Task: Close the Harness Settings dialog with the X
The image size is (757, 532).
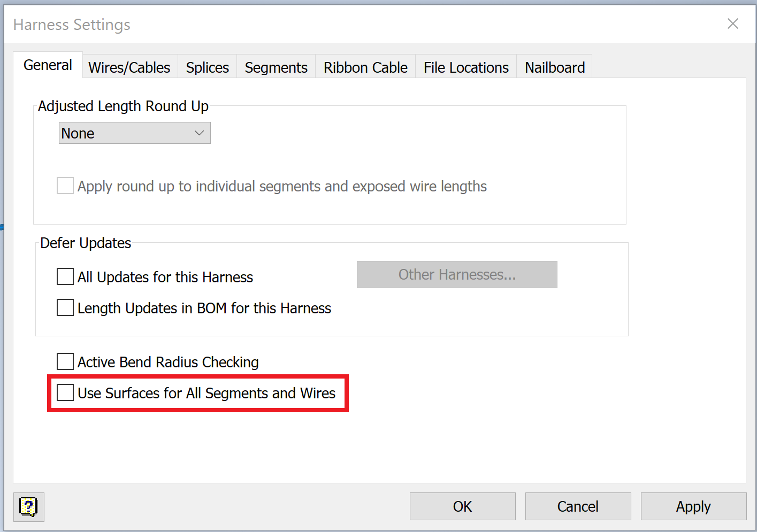Action: pyautogui.click(x=732, y=24)
